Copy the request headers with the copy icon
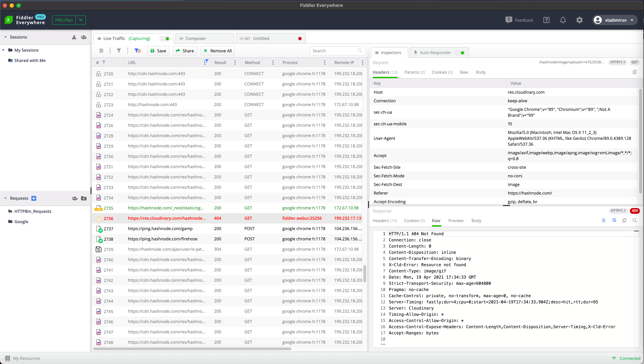 click(635, 72)
